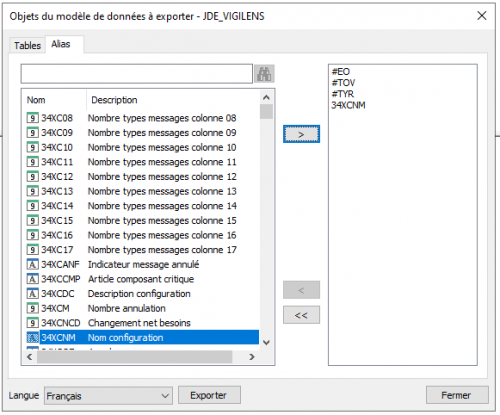Click the Exporter button

[209, 395]
